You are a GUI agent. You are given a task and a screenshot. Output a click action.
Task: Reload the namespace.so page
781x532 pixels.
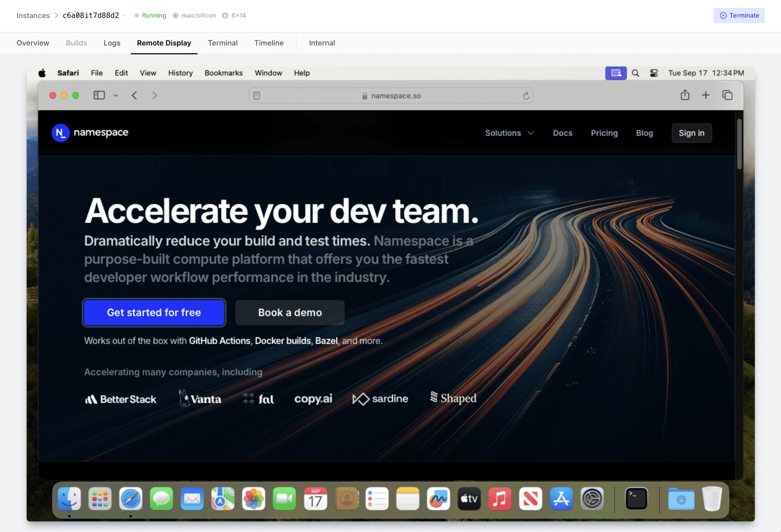point(526,96)
